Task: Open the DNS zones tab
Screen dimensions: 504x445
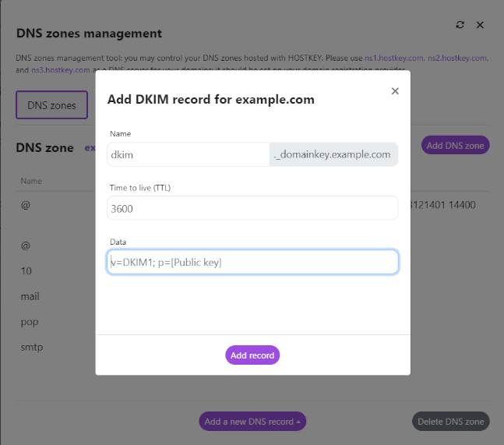Action: (51, 105)
